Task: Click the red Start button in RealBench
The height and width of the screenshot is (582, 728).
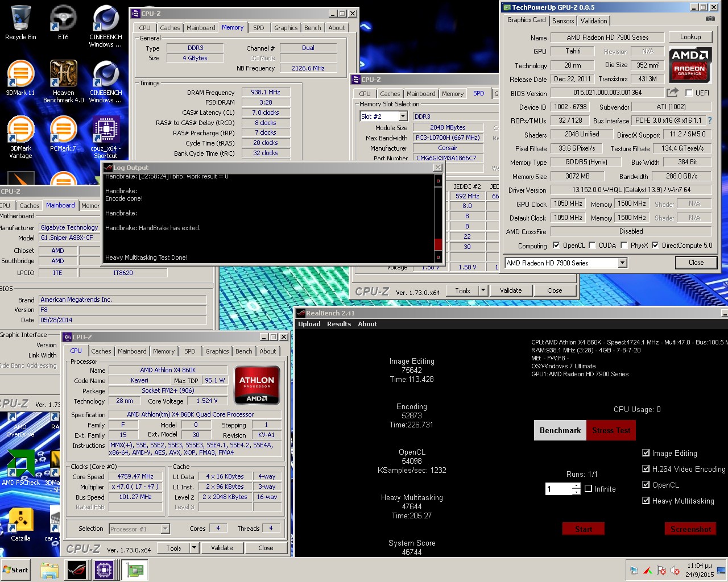Action: point(584,529)
